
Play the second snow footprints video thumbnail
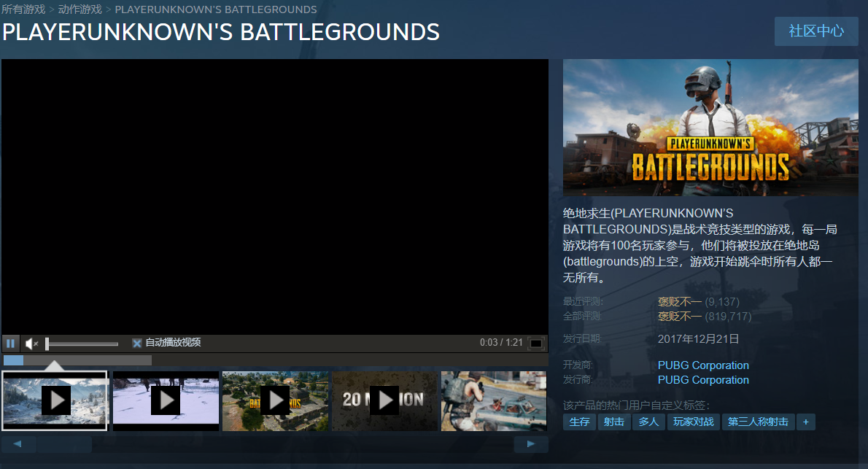(x=166, y=401)
